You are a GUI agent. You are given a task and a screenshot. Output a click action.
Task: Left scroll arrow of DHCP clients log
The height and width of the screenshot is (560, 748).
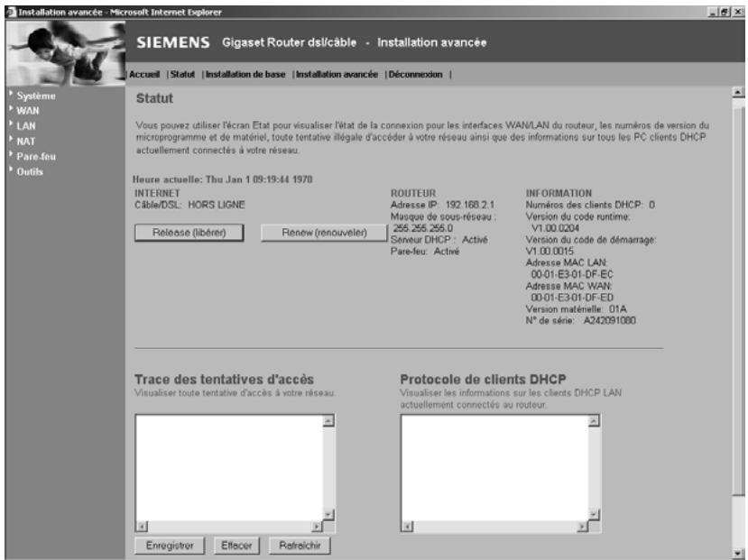(x=408, y=527)
